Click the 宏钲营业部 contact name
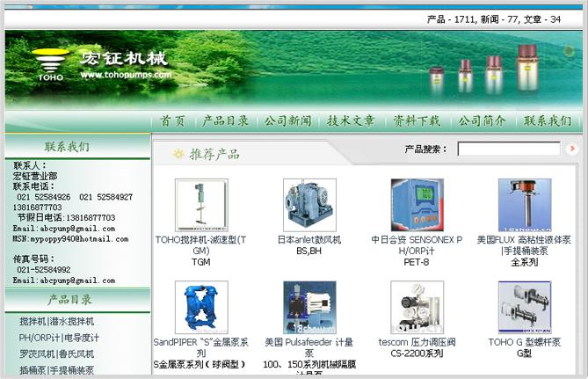This screenshot has height=379, width=588. (35, 176)
